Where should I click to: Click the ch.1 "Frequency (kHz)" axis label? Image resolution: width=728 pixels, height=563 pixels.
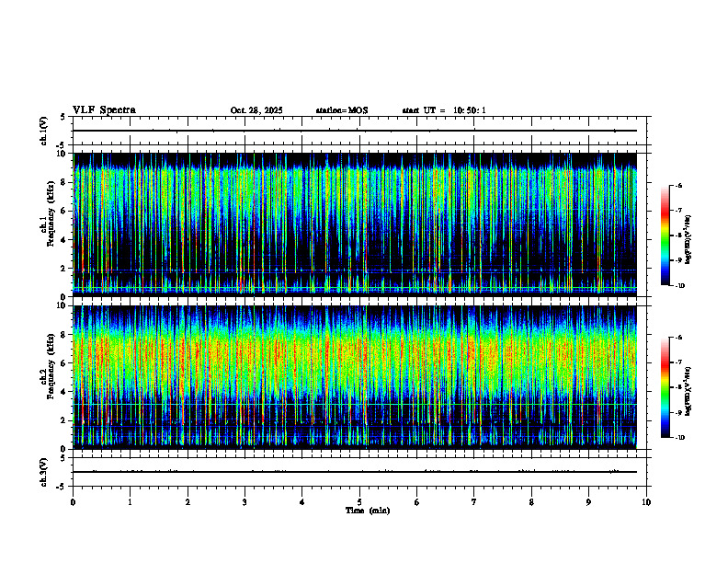point(51,212)
